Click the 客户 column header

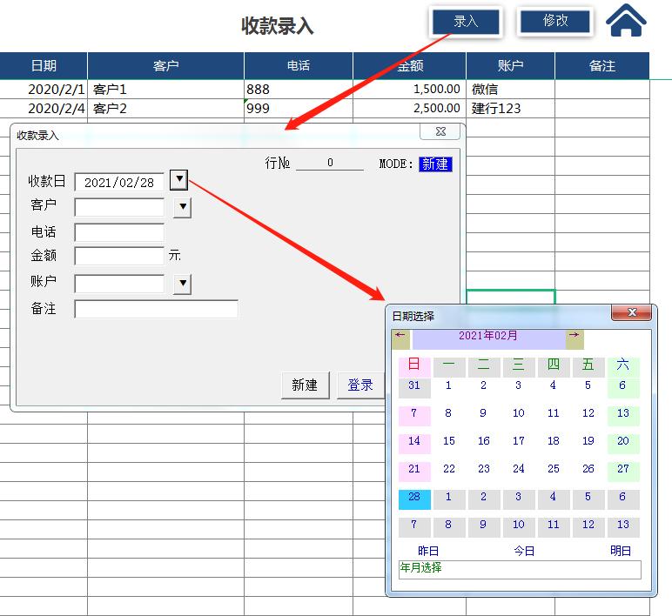[165, 65]
